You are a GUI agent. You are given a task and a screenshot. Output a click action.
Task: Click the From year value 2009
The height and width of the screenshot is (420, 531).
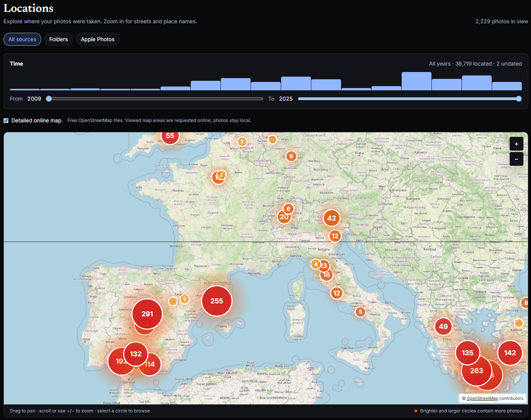point(34,99)
